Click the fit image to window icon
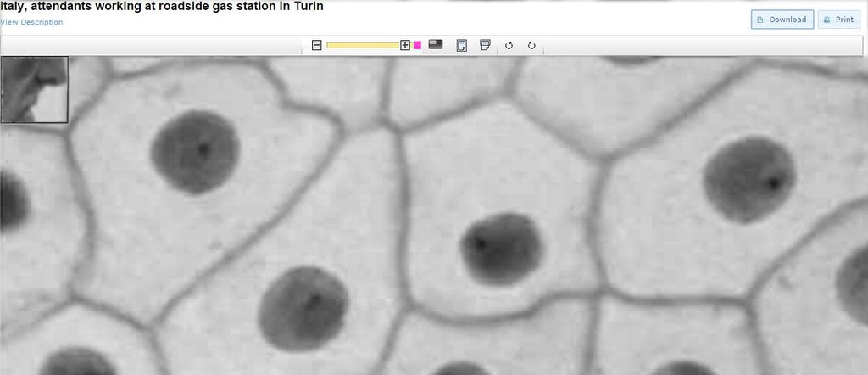Screen dimensions: 868x375 [462, 46]
